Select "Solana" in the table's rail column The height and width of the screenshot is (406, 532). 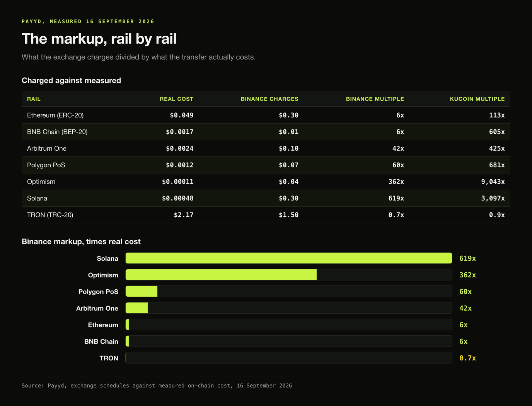[x=37, y=198]
